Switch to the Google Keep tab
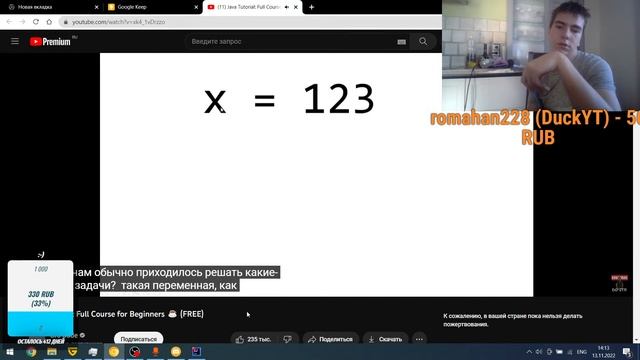640x360 pixels. (x=152, y=7)
